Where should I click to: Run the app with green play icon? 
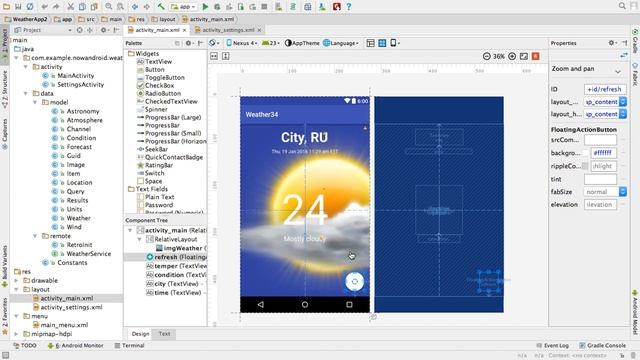(205, 7)
